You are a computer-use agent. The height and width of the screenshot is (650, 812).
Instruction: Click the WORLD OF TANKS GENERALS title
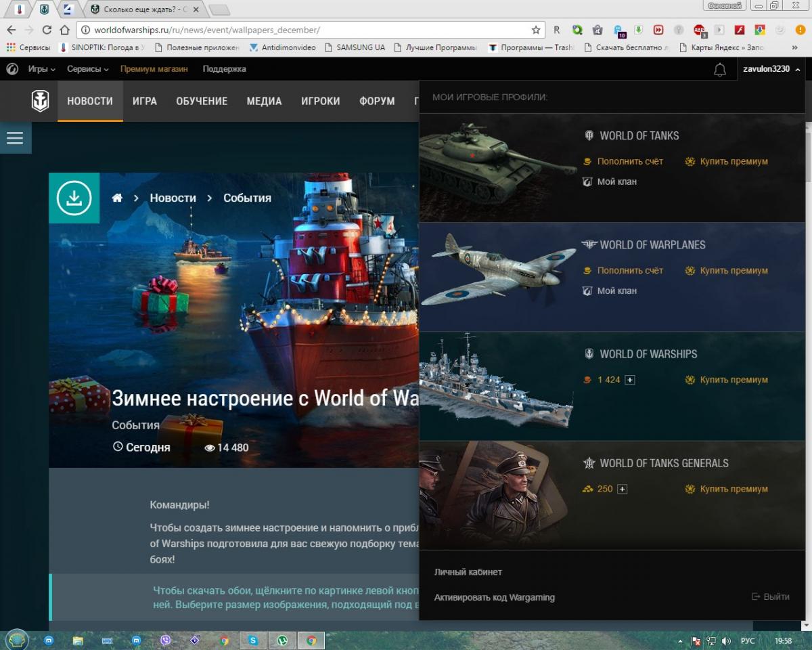tap(664, 463)
